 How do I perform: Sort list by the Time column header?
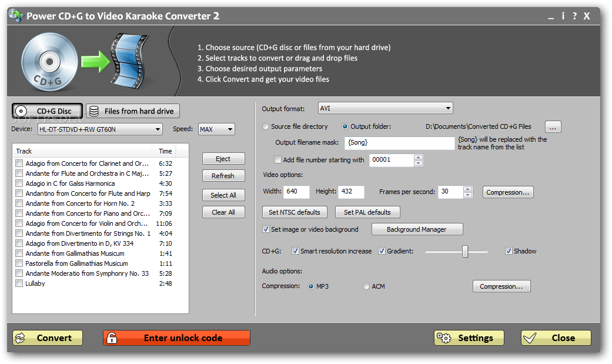[165, 151]
